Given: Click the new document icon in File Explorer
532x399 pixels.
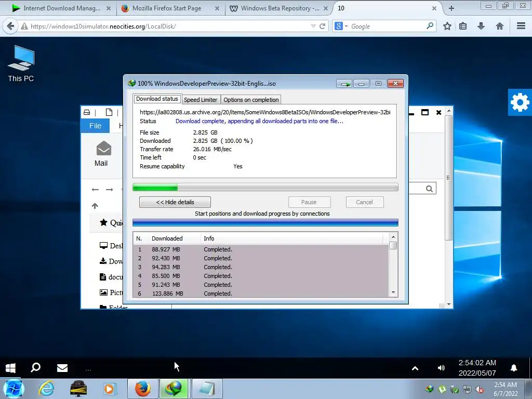Looking at the screenshot, I should tap(109, 112).
